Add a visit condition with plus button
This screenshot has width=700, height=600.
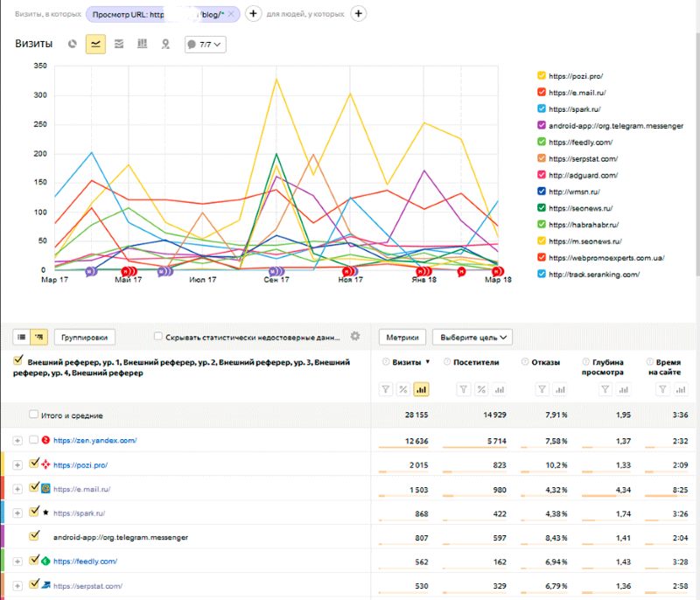pos(253,14)
